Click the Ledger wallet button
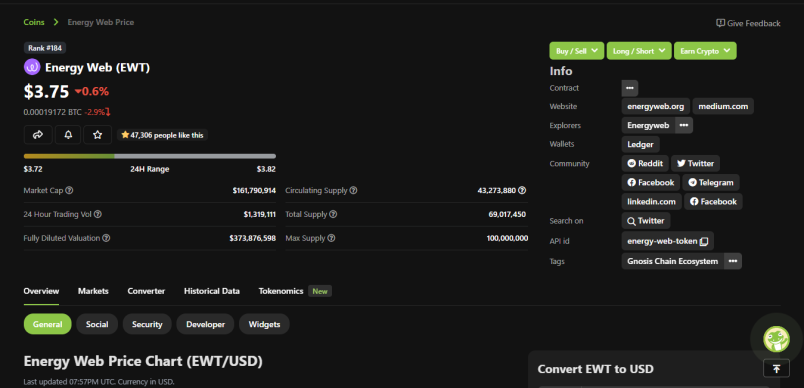 [640, 145]
